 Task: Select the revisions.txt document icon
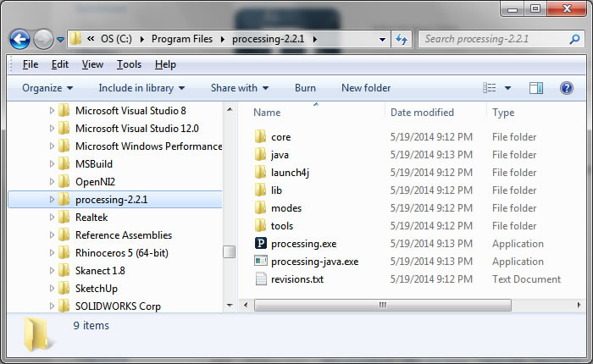click(x=261, y=279)
